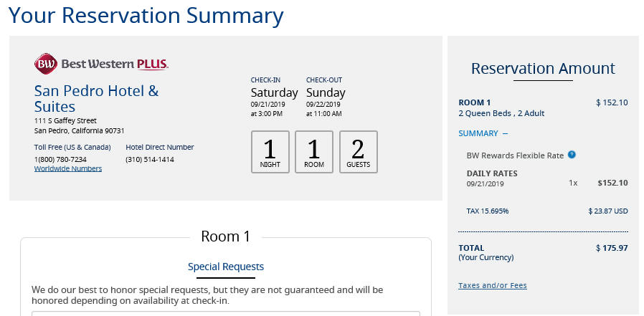Click the 2 Guests counter box
Image resolution: width=644 pixels, height=316 pixels.
coord(359,152)
